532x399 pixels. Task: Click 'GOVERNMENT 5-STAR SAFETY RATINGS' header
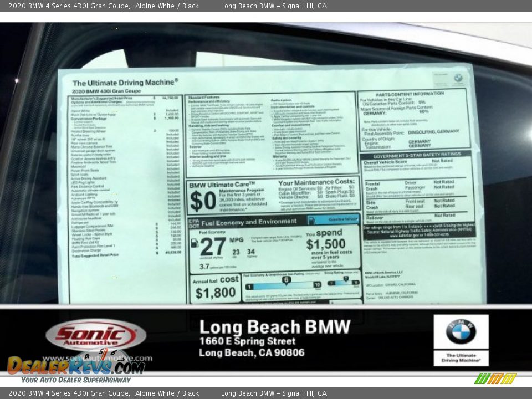(417, 155)
